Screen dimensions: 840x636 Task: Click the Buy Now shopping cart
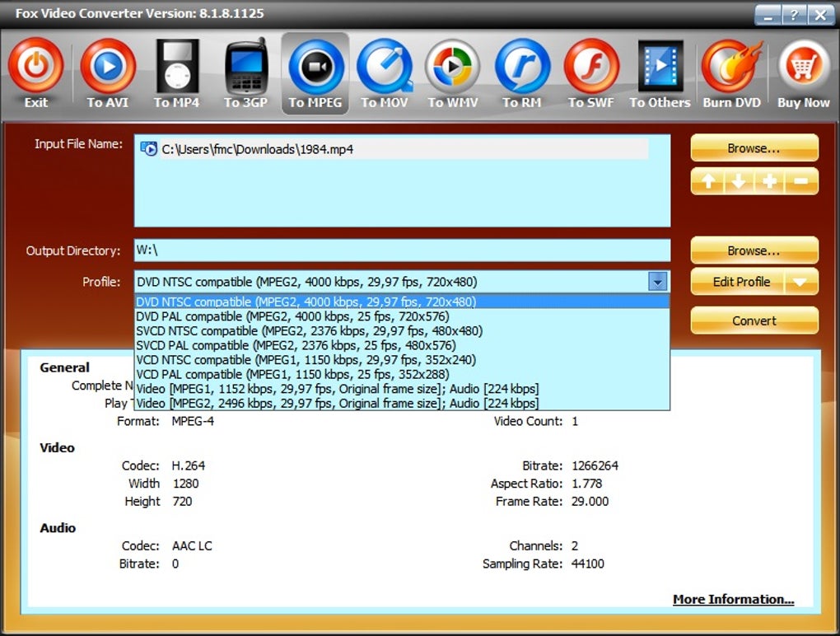[x=804, y=67]
